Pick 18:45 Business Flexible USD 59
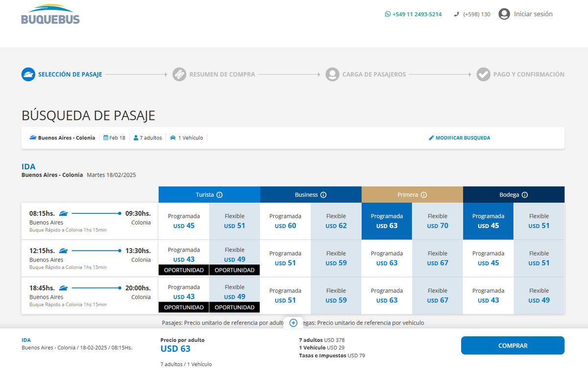Screen dimensions: 588x374 (x=336, y=296)
